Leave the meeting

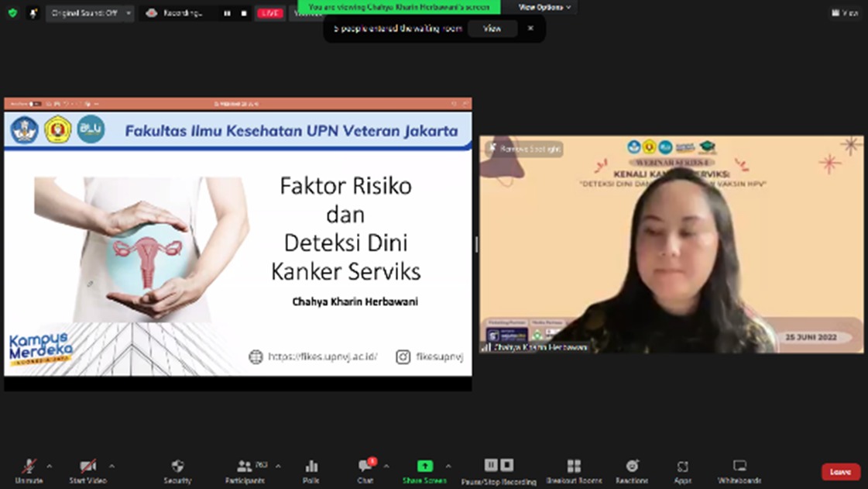840,472
